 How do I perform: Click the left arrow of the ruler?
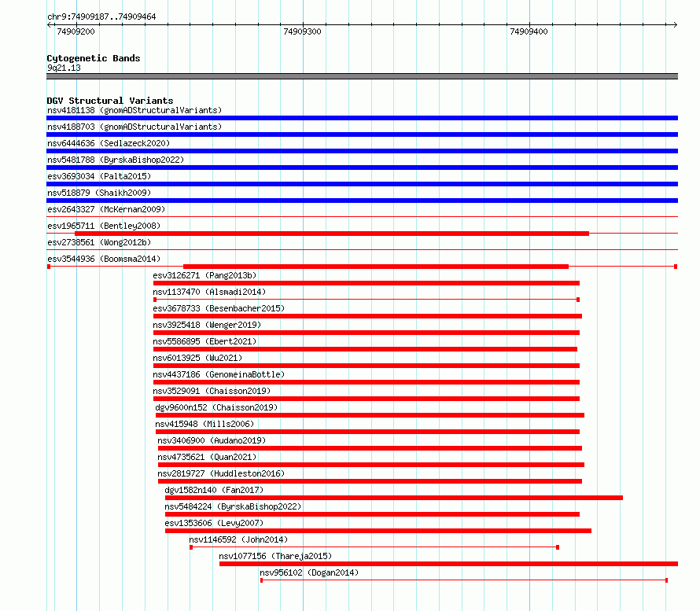coord(49,25)
